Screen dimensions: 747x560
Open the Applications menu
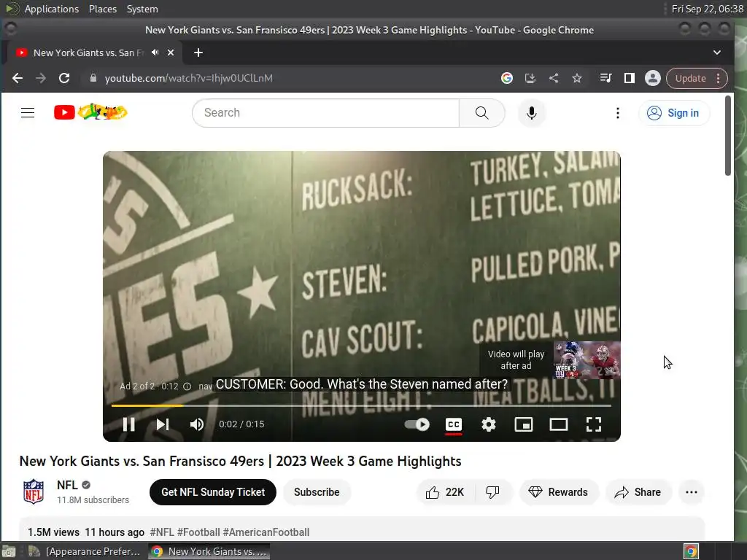coord(52,9)
